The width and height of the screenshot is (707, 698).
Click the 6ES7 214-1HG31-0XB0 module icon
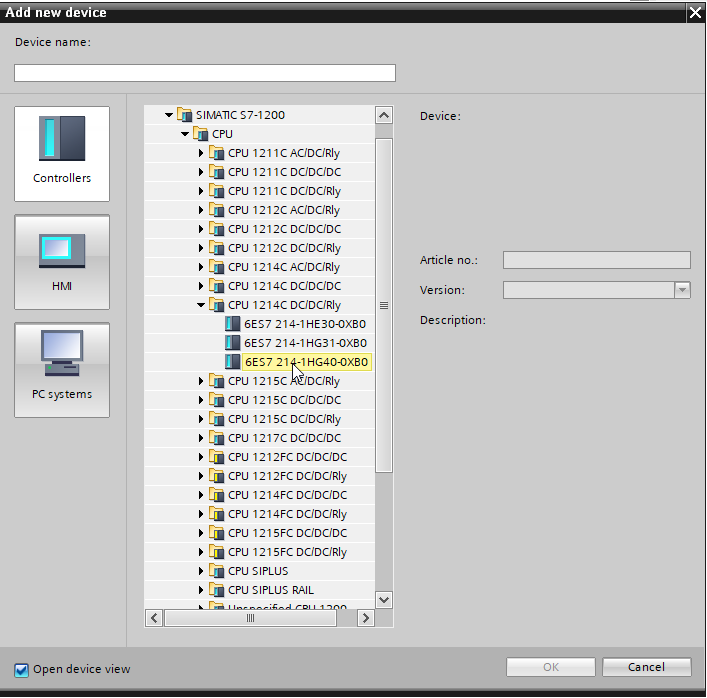point(233,343)
